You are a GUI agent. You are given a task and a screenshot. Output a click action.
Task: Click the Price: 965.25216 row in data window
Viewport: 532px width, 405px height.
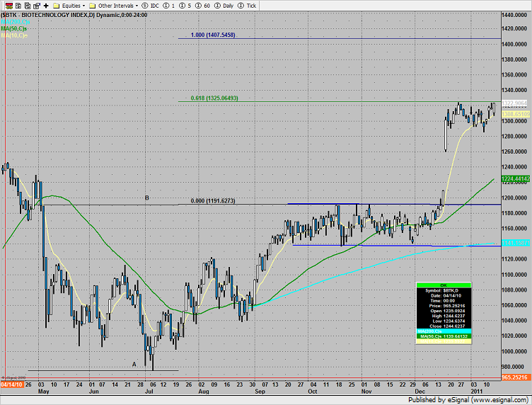(444, 306)
